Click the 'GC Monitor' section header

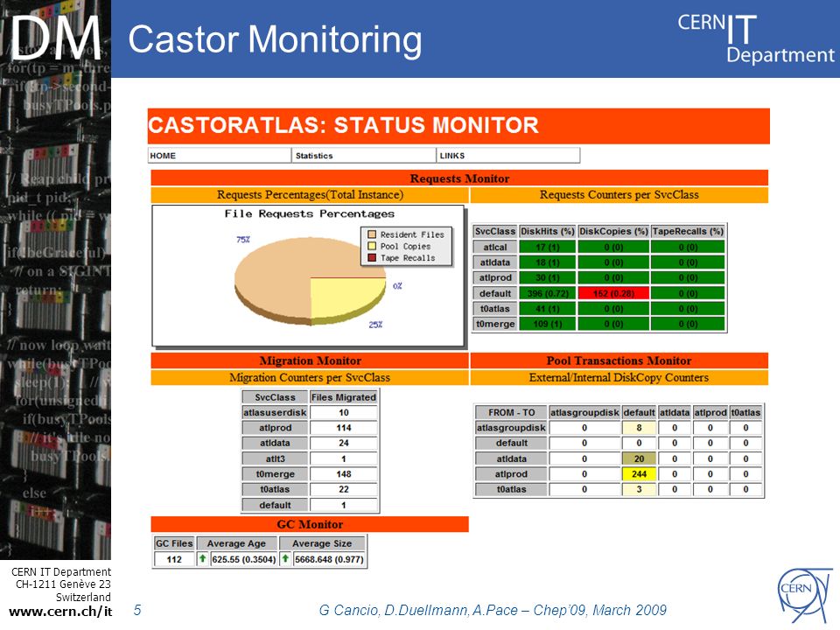point(310,524)
